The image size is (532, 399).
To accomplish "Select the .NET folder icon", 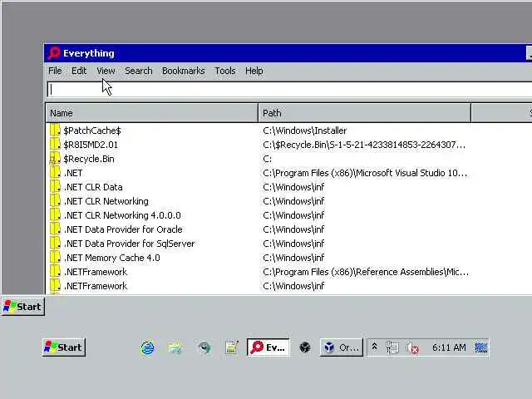I will 55,173.
